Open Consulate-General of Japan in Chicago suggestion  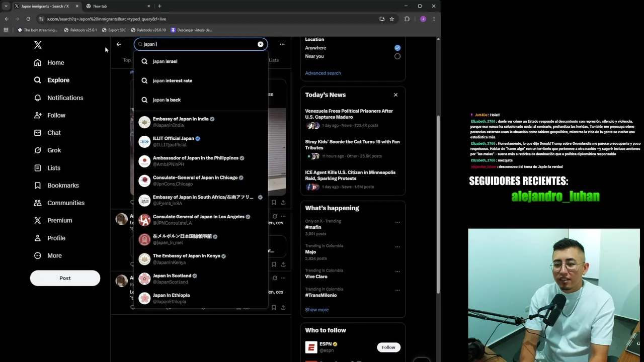pos(200,180)
